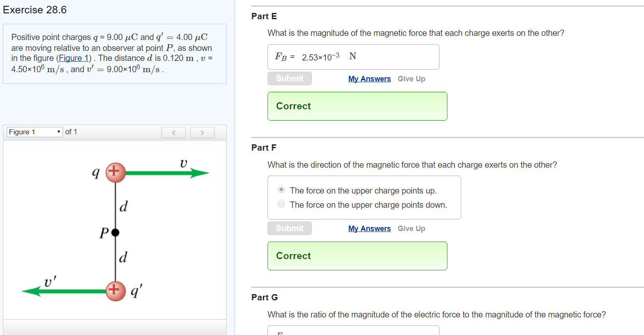Open My Answers for Part F
644x335 pixels.
coord(369,228)
